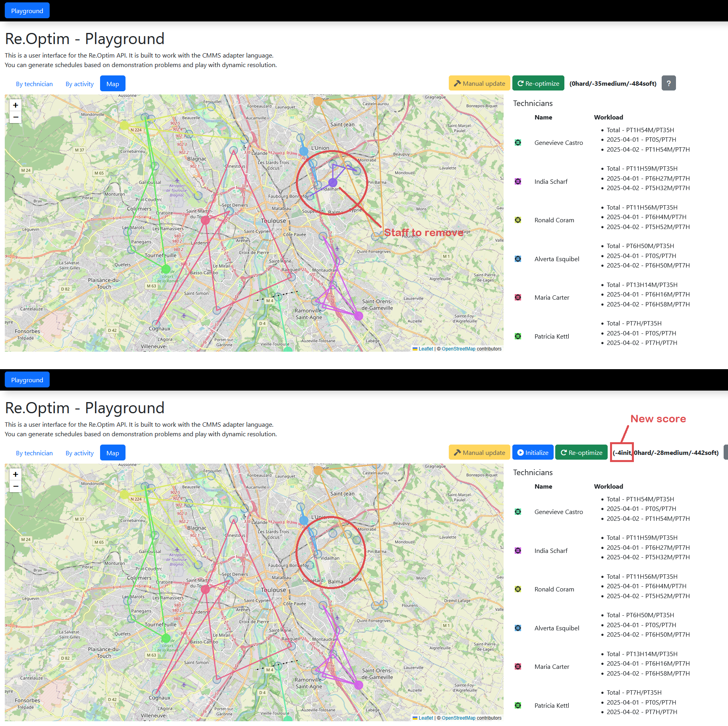Click Alverta Esquibel's blue locate icon, top panel
Screen dimensions: 728x726
(x=518, y=259)
